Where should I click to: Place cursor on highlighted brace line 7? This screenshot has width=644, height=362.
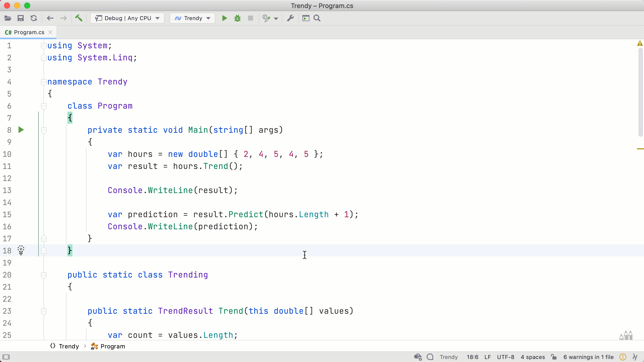click(x=70, y=118)
